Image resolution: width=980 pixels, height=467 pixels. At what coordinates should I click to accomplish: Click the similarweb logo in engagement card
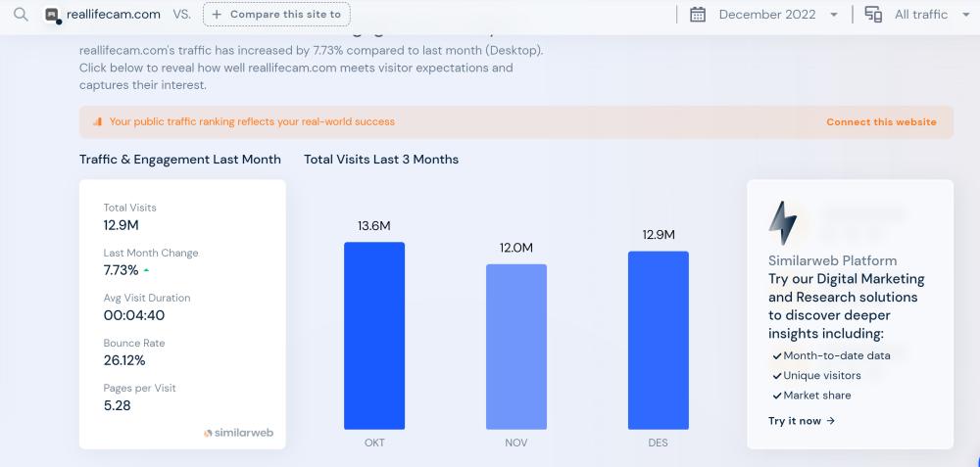click(238, 432)
